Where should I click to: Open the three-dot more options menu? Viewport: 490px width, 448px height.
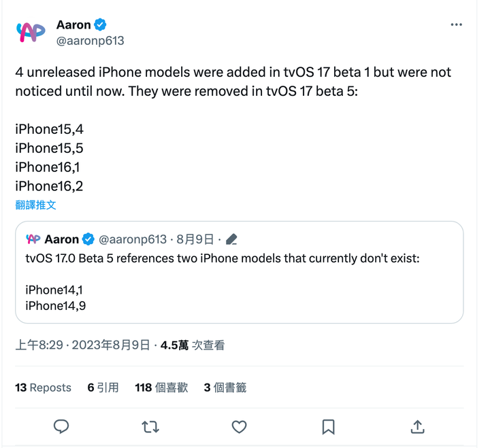point(456,25)
